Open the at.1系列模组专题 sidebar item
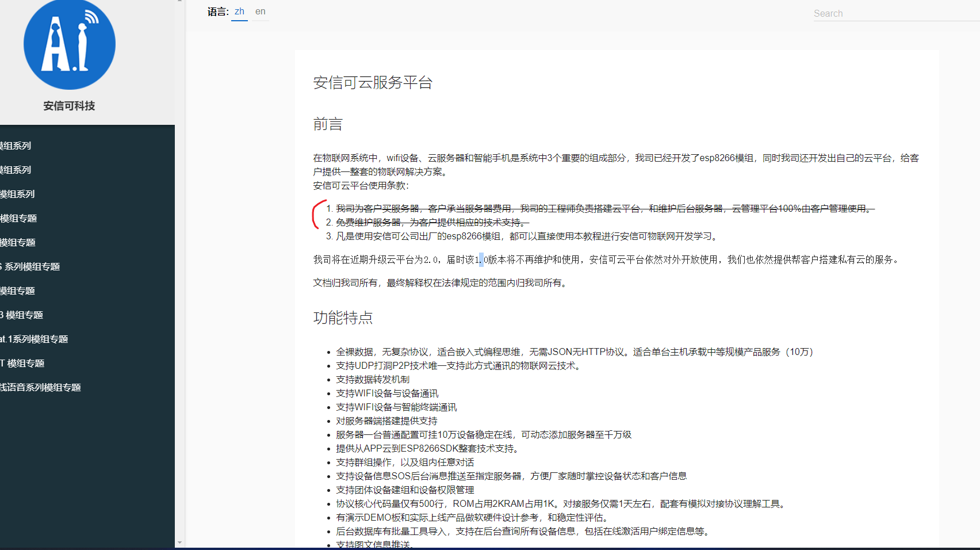The image size is (980, 550). coord(34,339)
